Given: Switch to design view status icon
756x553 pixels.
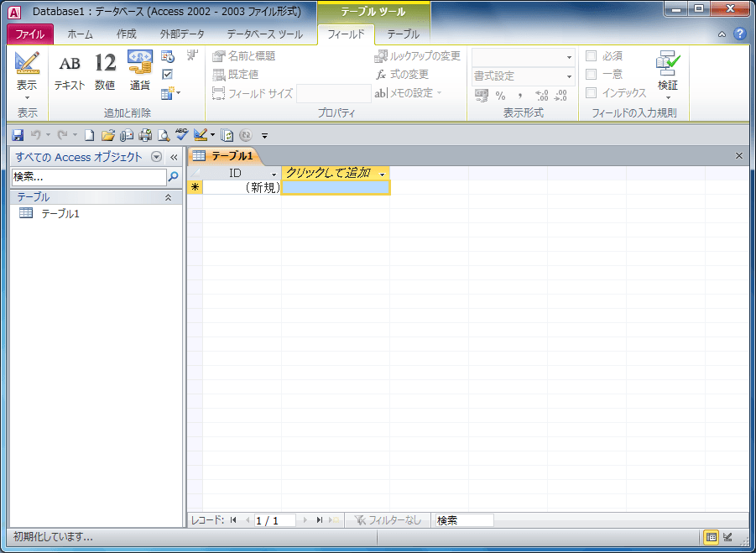Looking at the screenshot, I should point(728,536).
